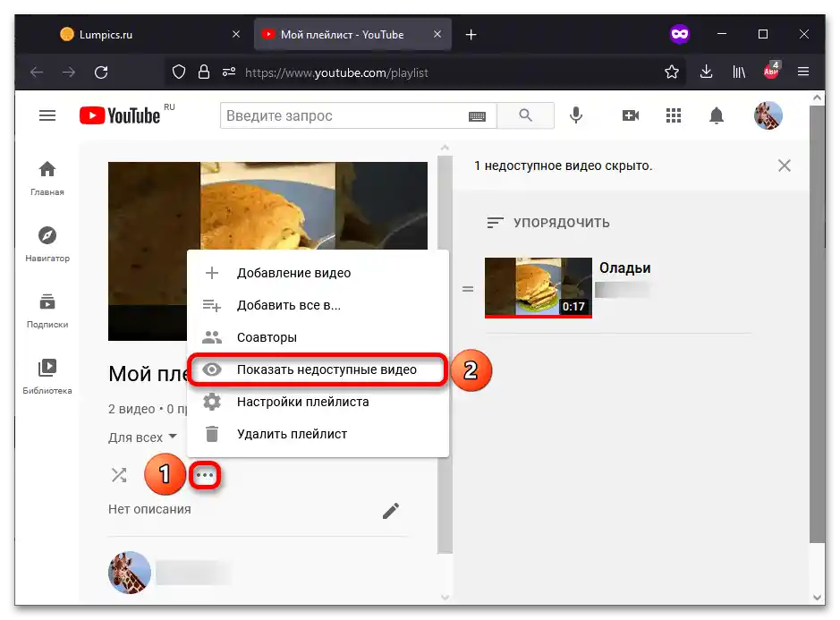Viewport: 840px width, 620px height.
Task: Shuffle the playlist with shuffle icon
Action: click(119, 475)
